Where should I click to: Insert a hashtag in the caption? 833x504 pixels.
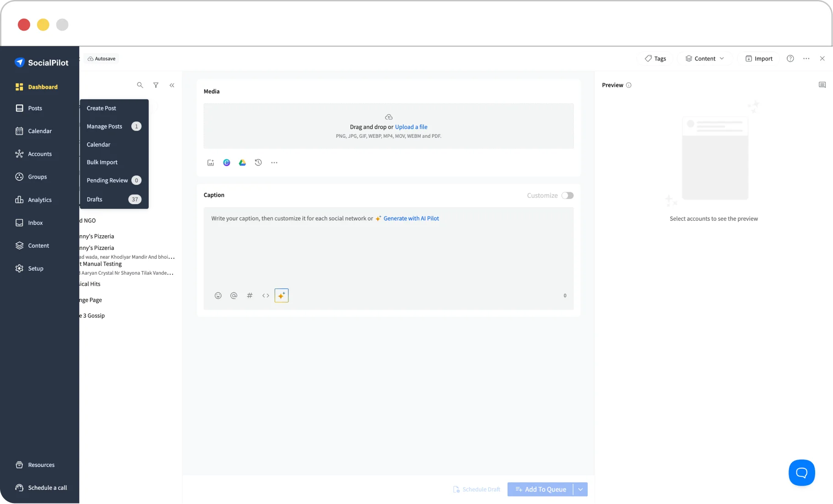tap(250, 295)
